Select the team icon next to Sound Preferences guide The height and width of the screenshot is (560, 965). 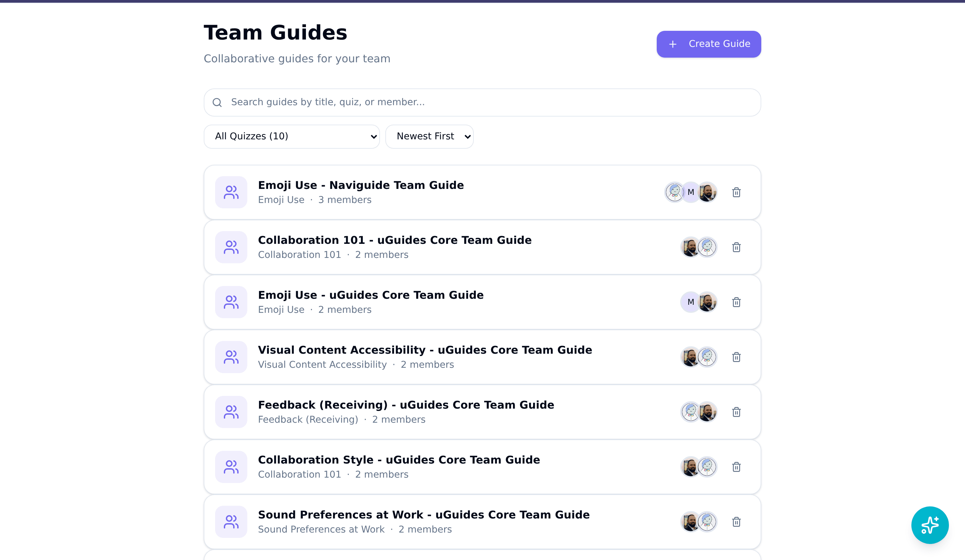point(231,521)
